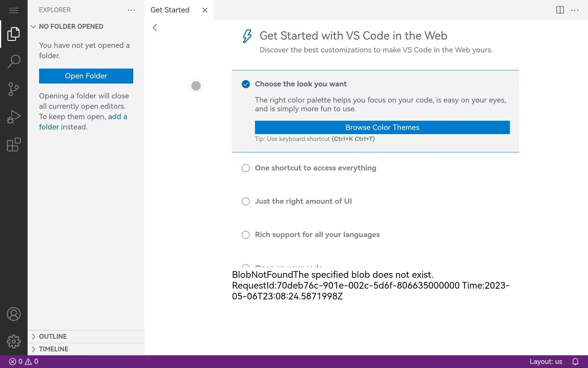Toggle the 'Choose the look you want' checkmark
This screenshot has width=588, height=368.
246,84
